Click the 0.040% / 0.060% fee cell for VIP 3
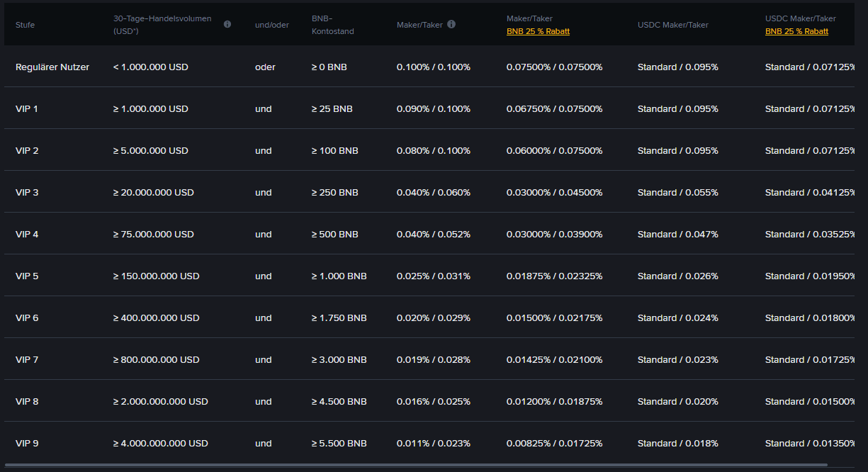The image size is (868, 472). click(434, 192)
